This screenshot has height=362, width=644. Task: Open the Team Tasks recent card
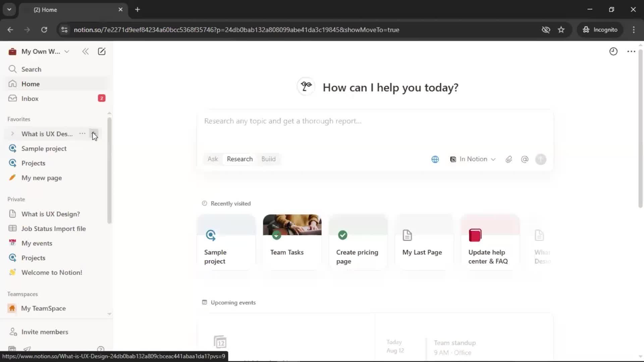(292, 242)
